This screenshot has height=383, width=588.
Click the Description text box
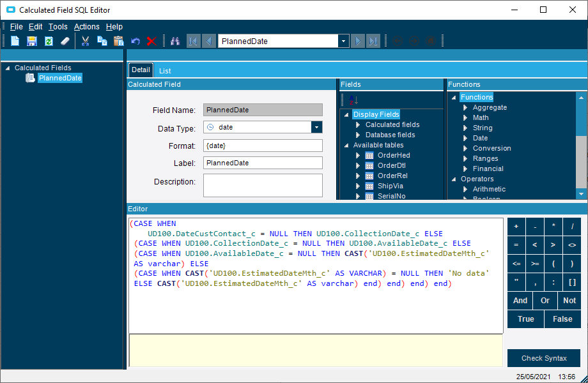coord(263,185)
